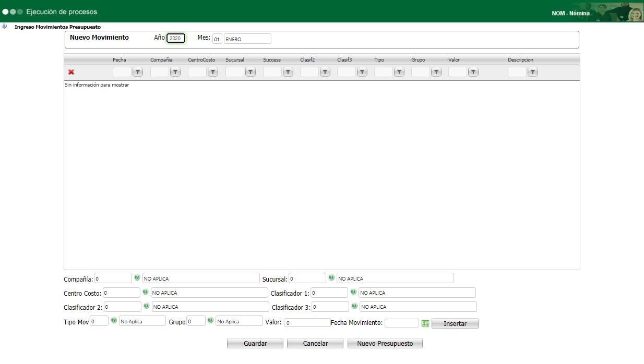The width and height of the screenshot is (644, 364).
Task: Open the Grupo lookup help icon
Action: coord(210,320)
